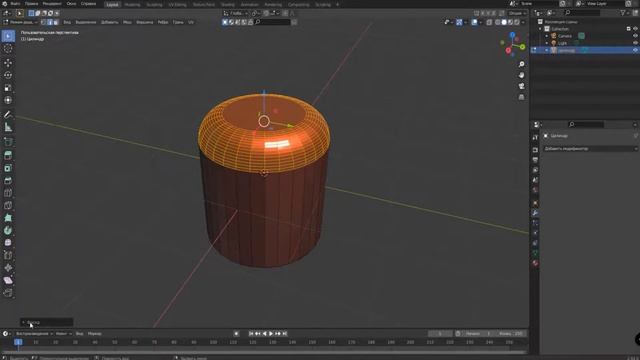Switch to the UV Editing workspace tab
This screenshot has width=640, height=360.
tap(178, 4)
